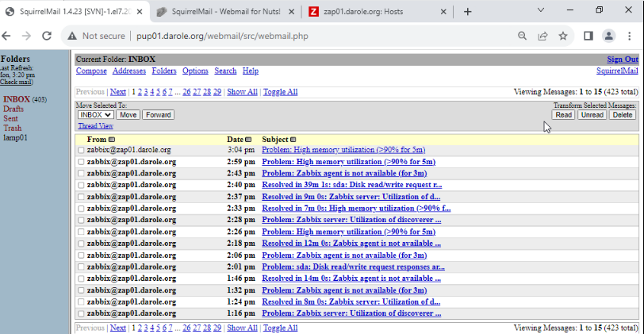Sign Out of SquirrelMail
This screenshot has height=334, width=644.
point(623,60)
